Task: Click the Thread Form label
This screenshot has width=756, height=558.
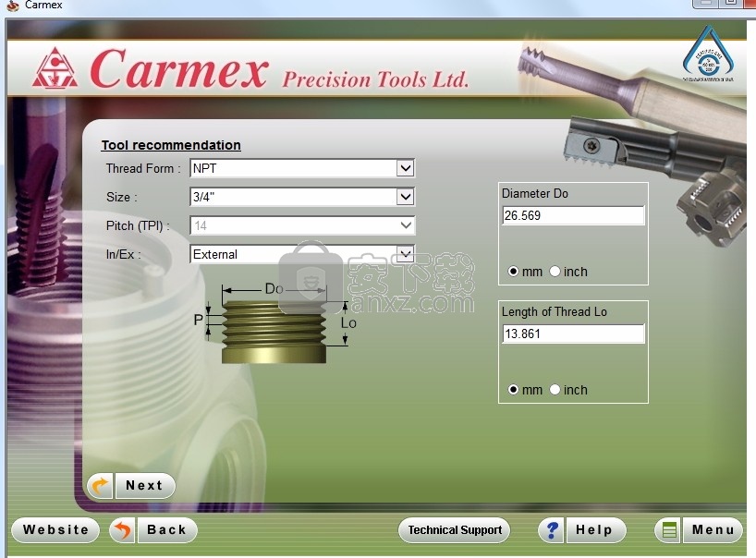Action: 143,168
